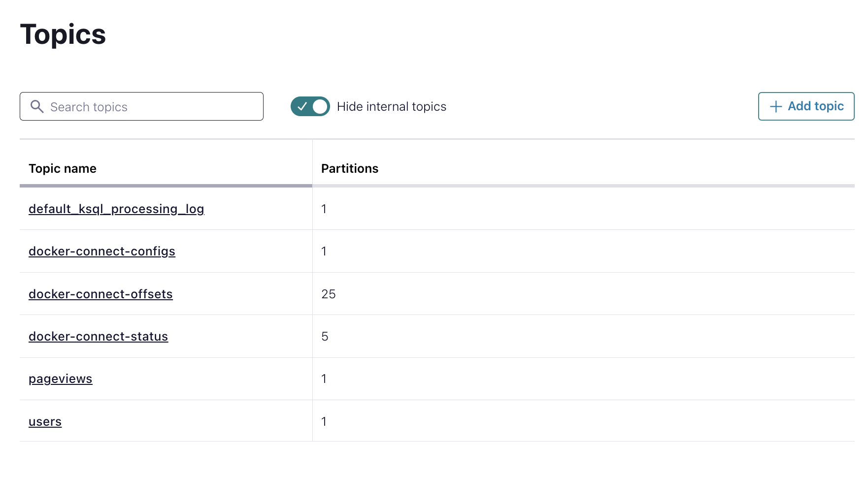Click partitions value in users row
Viewport: 868px width, 504px height.
(x=324, y=421)
